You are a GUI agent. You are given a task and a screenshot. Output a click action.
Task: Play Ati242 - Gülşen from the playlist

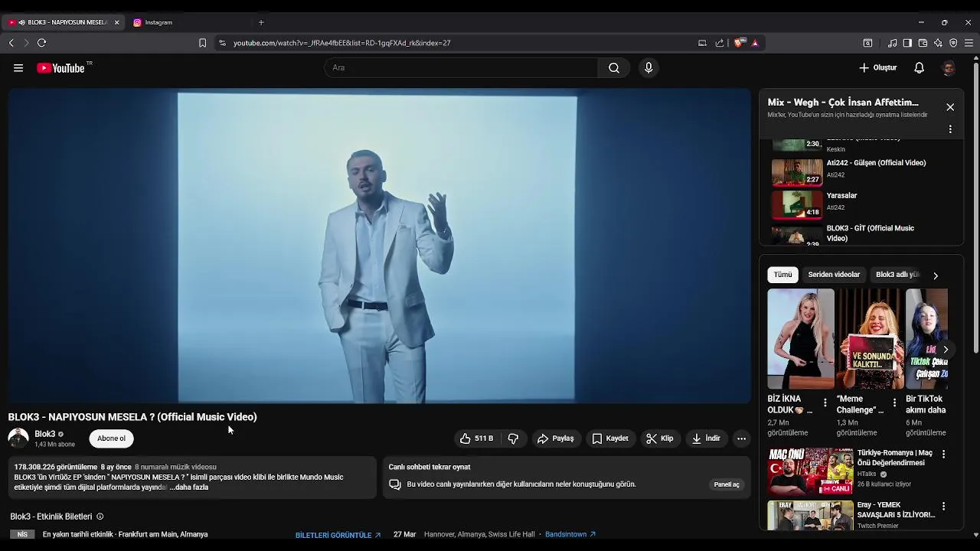click(861, 172)
